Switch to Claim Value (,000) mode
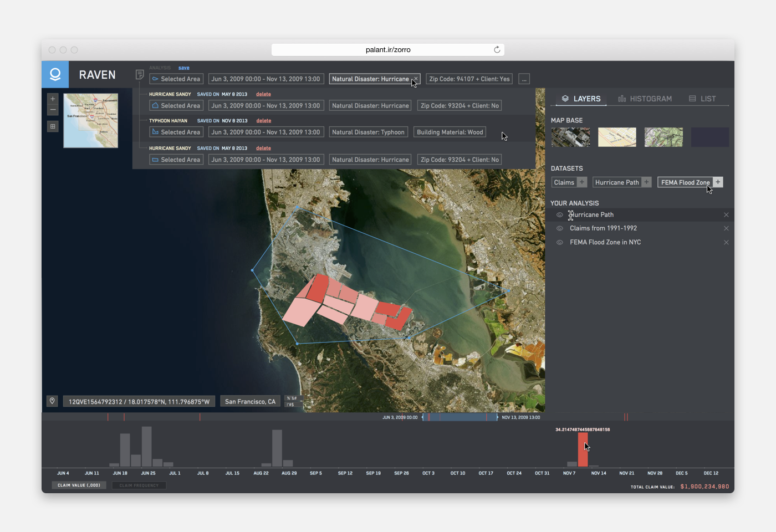776x532 pixels. tap(79, 485)
